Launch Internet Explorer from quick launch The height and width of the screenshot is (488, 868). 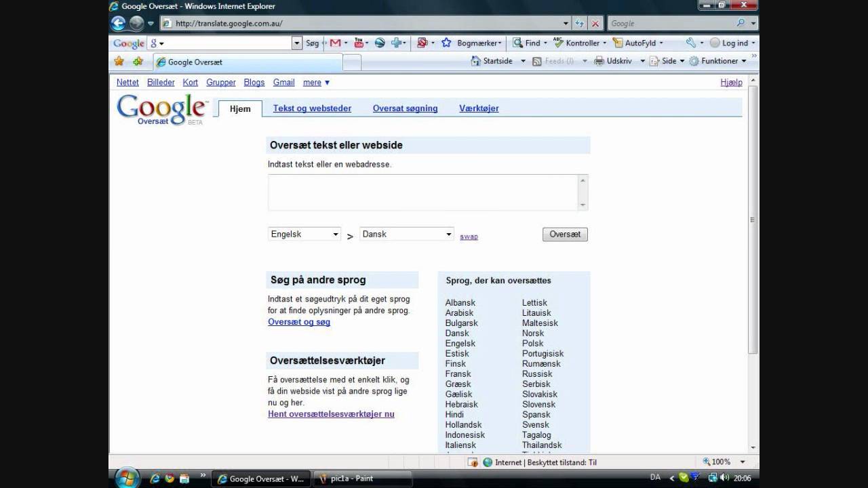click(155, 479)
